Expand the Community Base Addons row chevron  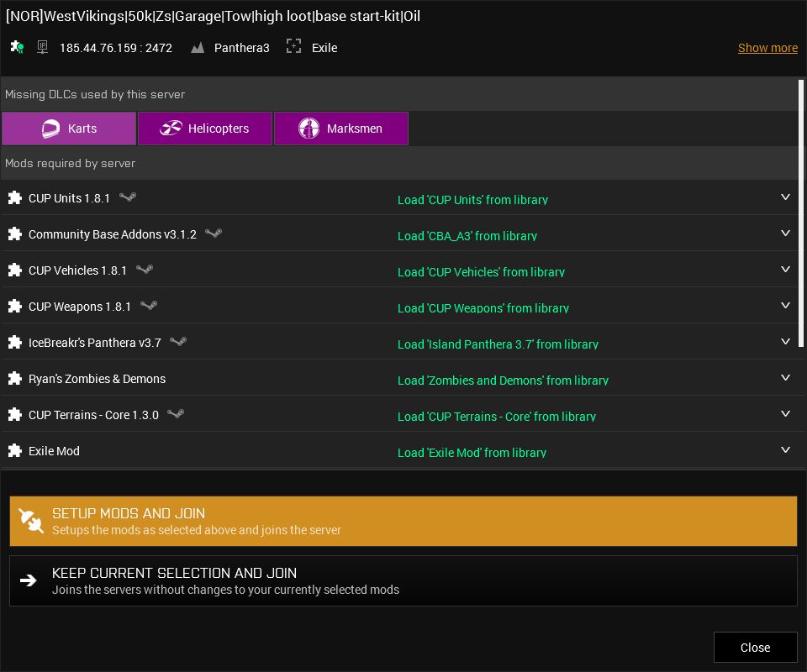(785, 233)
